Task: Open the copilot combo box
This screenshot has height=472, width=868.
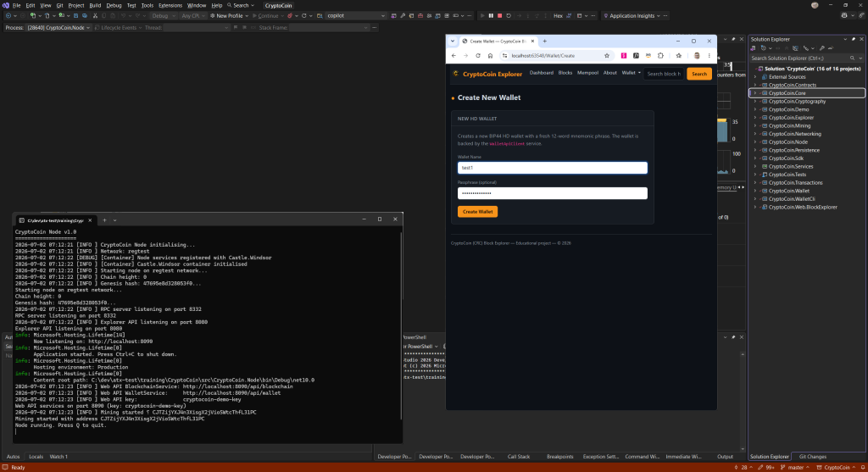Action: click(355, 15)
